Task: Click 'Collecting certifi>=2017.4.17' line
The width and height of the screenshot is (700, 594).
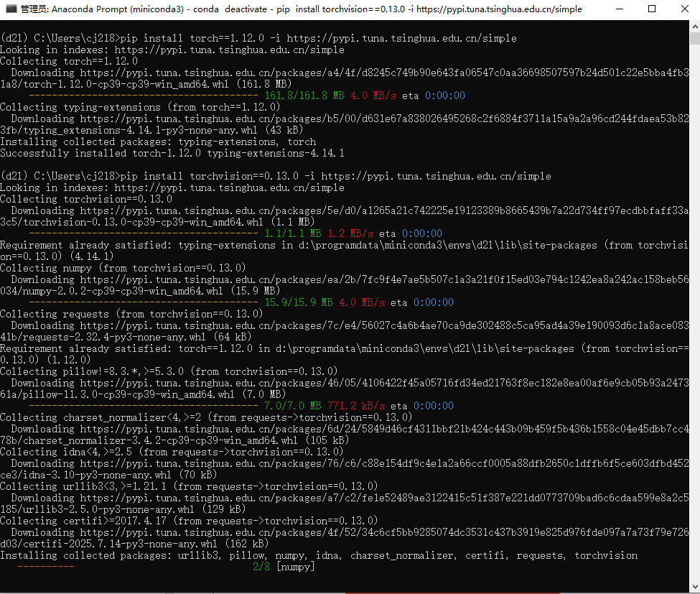Action: pos(189,521)
